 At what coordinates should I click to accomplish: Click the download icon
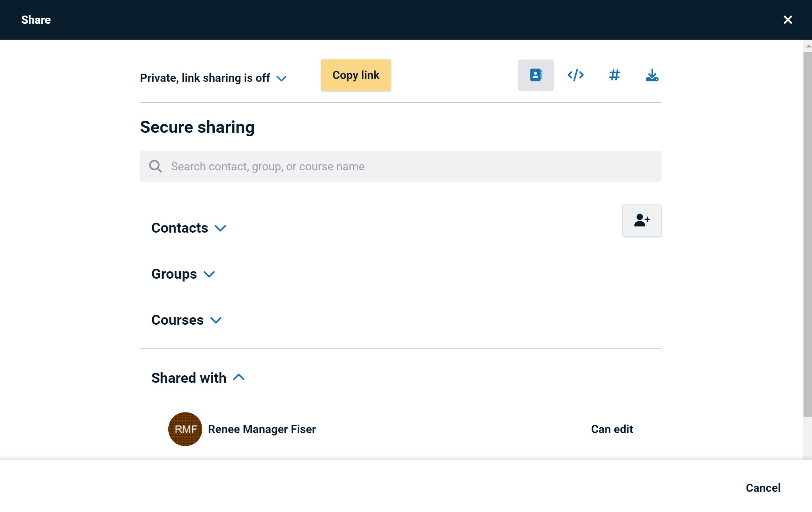point(652,75)
